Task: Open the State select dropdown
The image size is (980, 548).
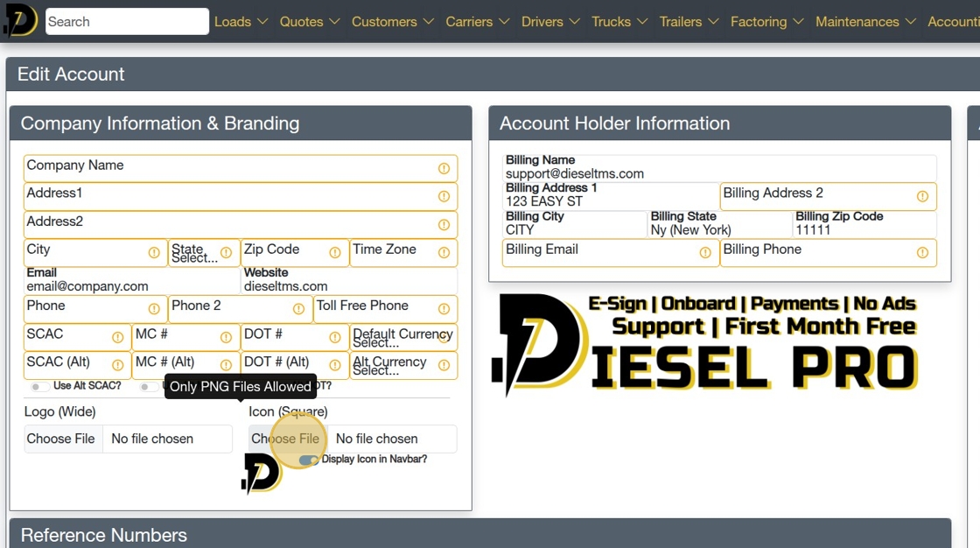Action: point(204,253)
